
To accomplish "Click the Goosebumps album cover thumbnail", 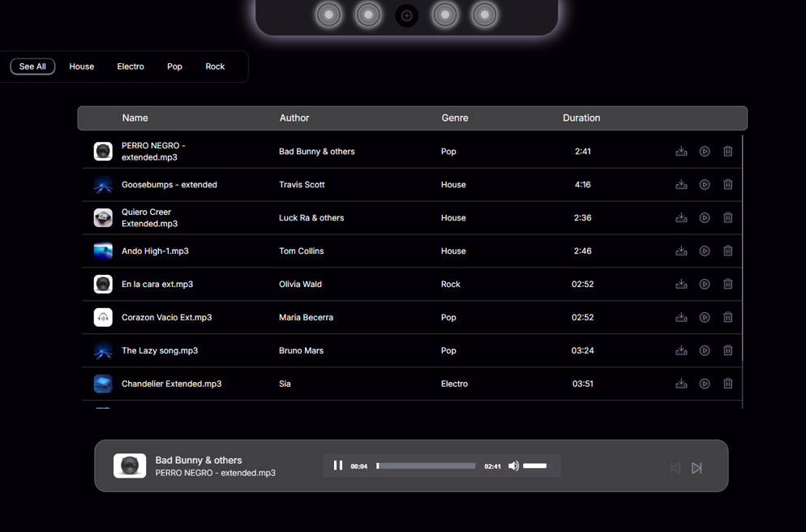I will (103, 185).
